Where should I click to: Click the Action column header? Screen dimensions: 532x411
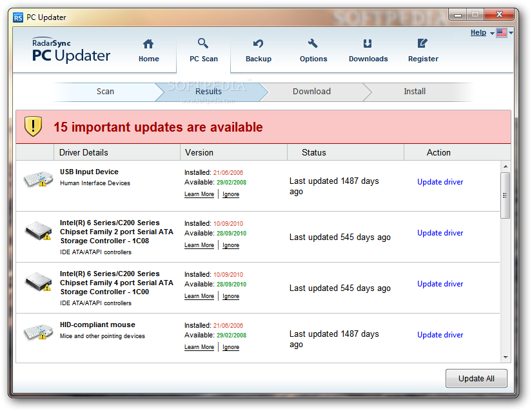point(457,152)
